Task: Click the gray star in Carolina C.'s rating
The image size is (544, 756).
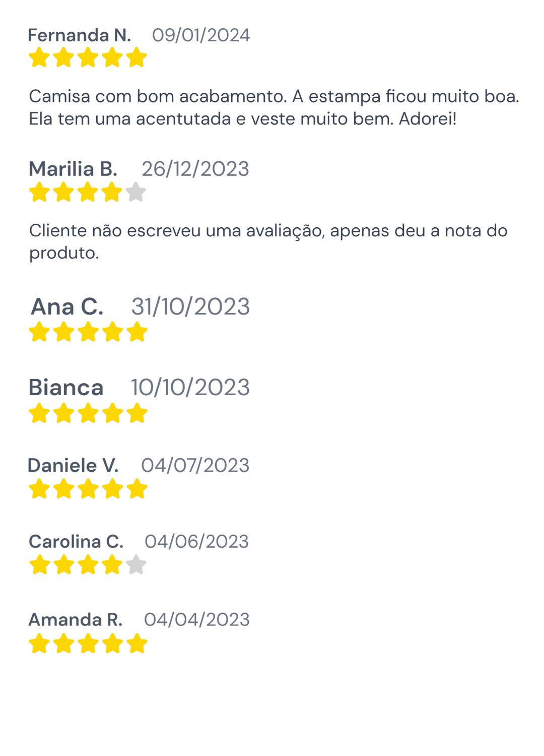Action: [x=136, y=564]
